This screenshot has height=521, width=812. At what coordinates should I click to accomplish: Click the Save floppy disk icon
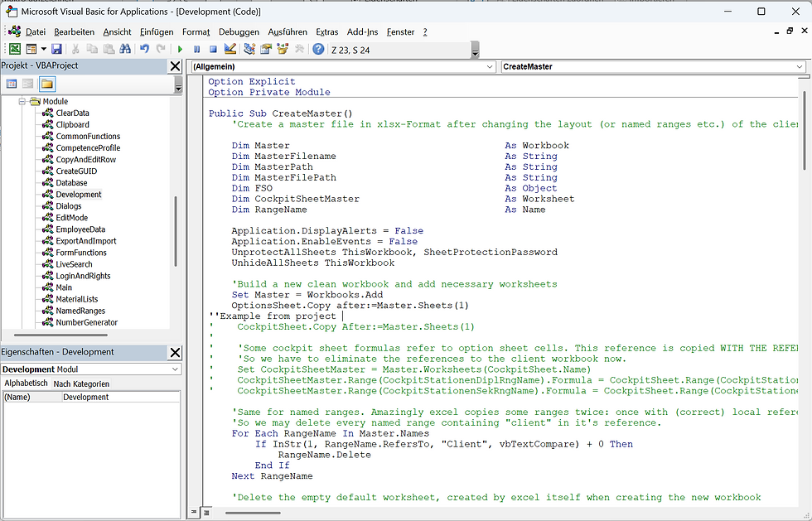[56, 49]
